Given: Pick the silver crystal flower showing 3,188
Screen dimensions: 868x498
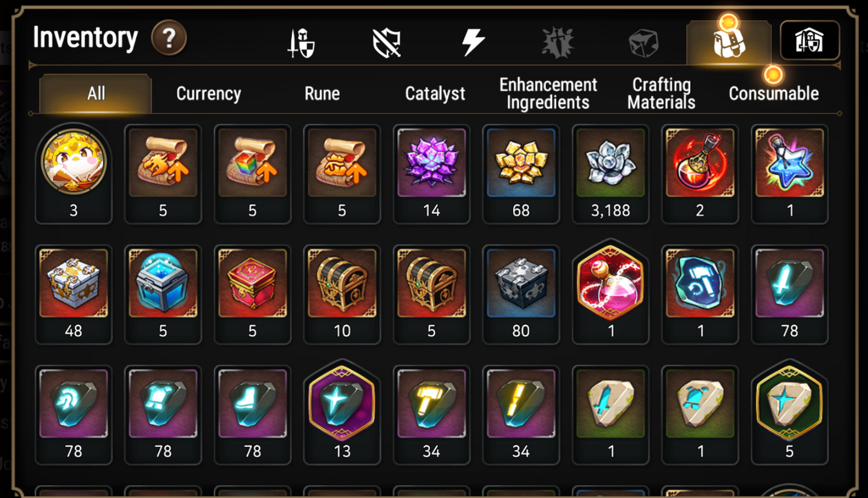Looking at the screenshot, I should tap(610, 174).
